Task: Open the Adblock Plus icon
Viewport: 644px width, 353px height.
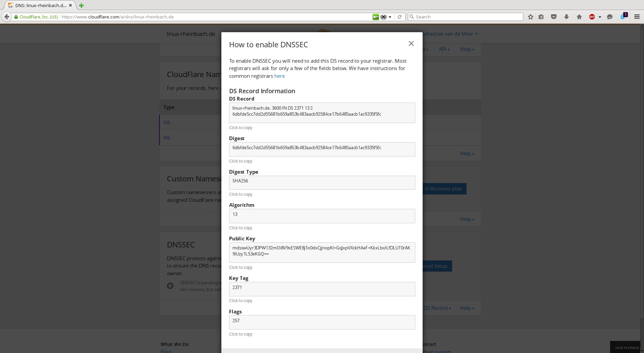Action: [x=592, y=17]
